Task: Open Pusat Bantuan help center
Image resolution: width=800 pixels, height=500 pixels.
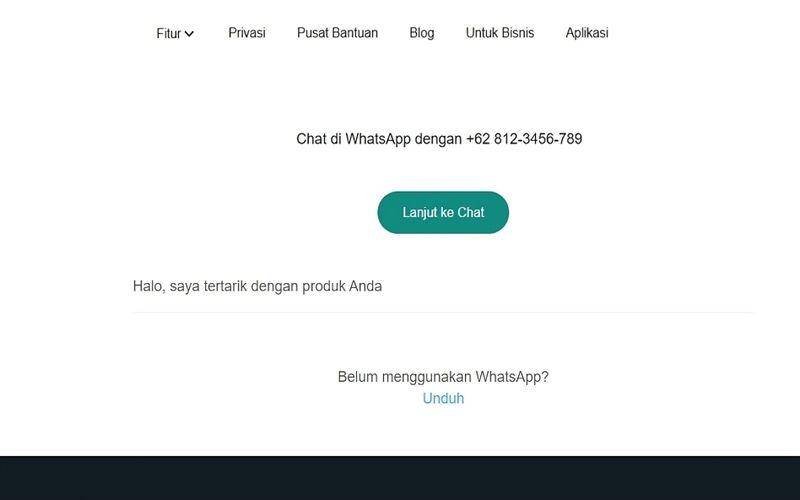Action: [x=337, y=33]
